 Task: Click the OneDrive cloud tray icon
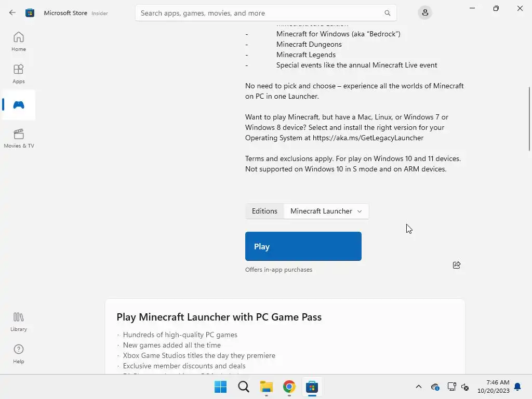[435, 387]
